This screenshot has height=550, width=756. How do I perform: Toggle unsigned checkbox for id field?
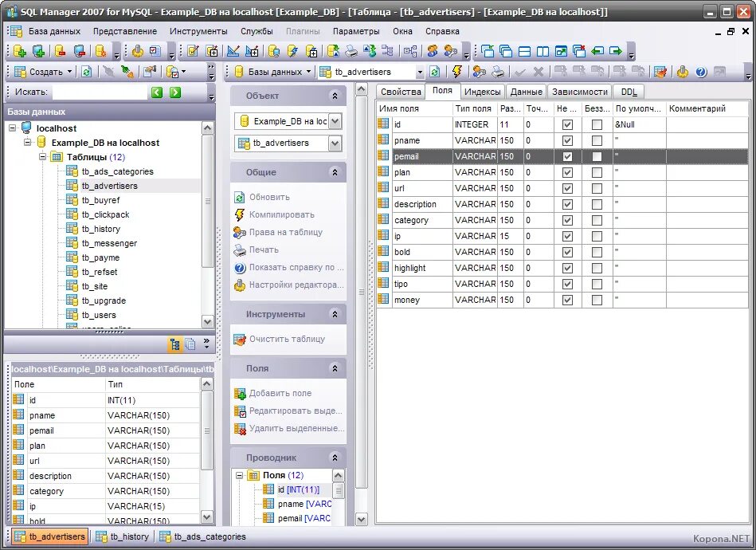(597, 124)
